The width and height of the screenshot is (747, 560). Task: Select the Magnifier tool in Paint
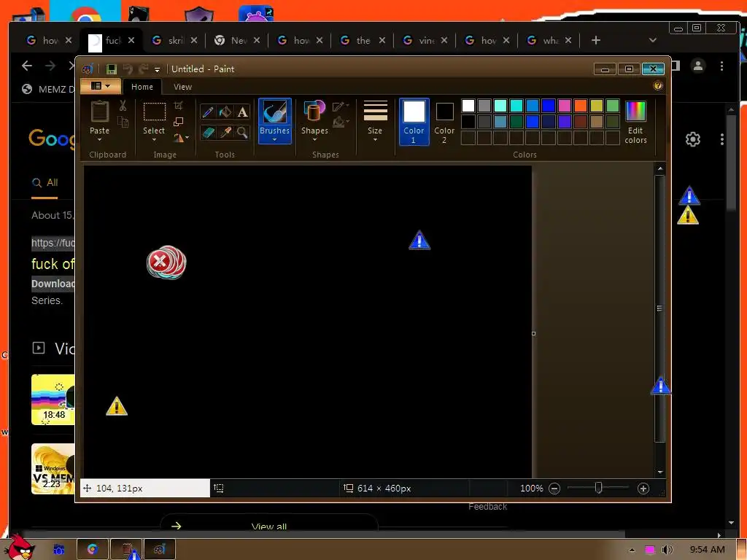coord(242,133)
